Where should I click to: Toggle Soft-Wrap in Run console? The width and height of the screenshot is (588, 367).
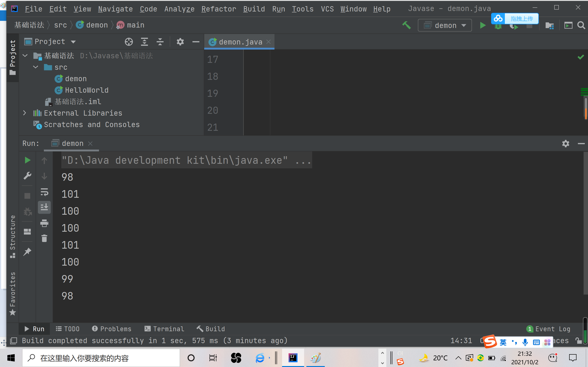point(44,192)
